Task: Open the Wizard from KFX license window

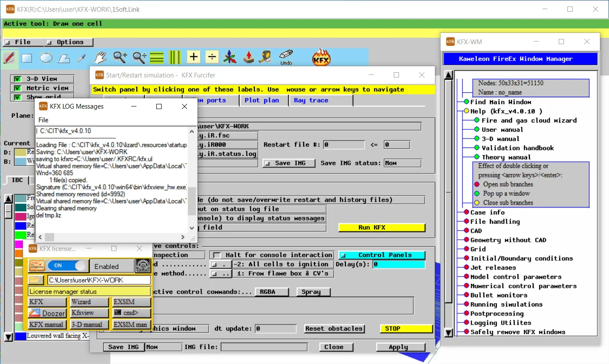Action: tap(89, 302)
